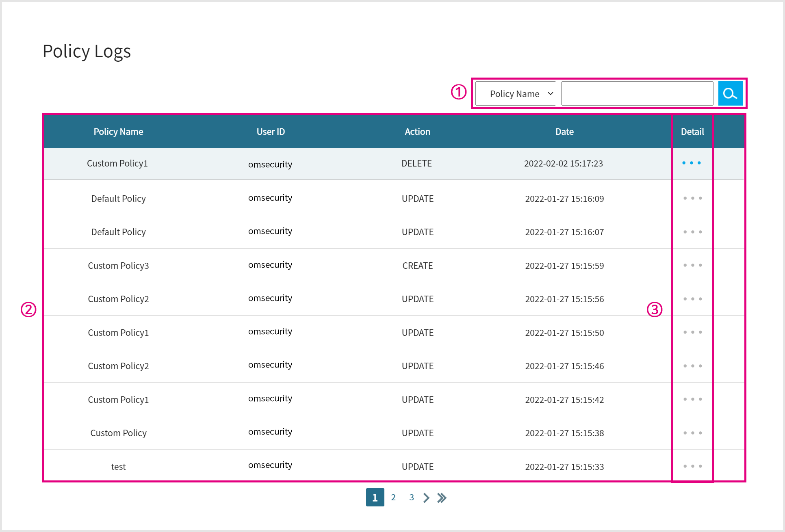The height and width of the screenshot is (532, 785).
Task: Click the test policy name cell
Action: (118, 467)
